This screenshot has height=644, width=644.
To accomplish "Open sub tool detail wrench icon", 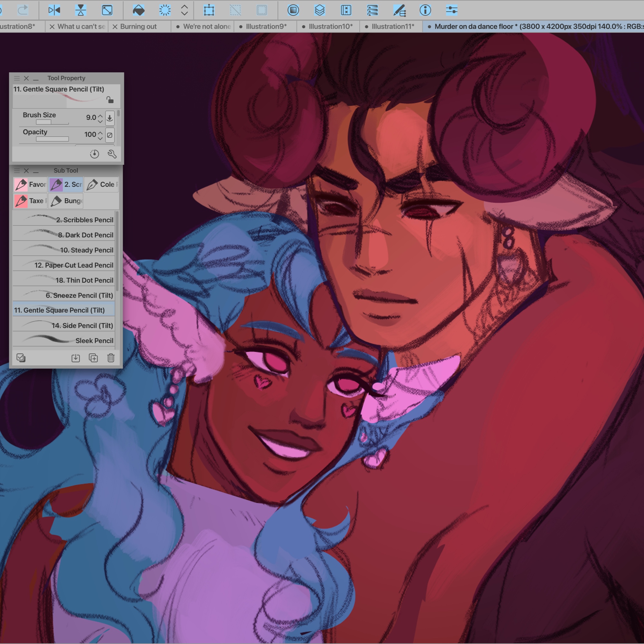I will pos(112,154).
